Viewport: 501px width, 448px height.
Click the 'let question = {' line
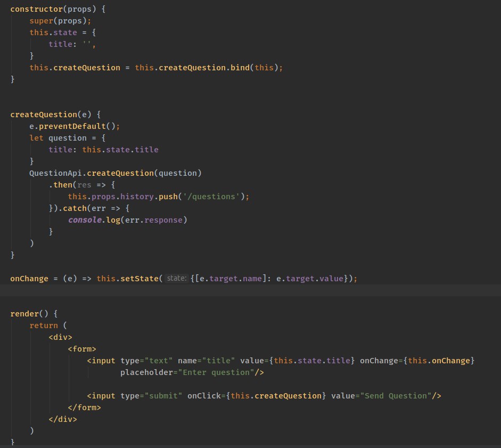coord(68,138)
